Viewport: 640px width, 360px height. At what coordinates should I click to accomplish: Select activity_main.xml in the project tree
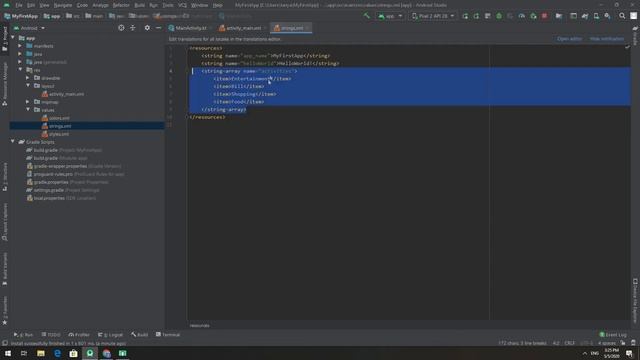pos(66,94)
